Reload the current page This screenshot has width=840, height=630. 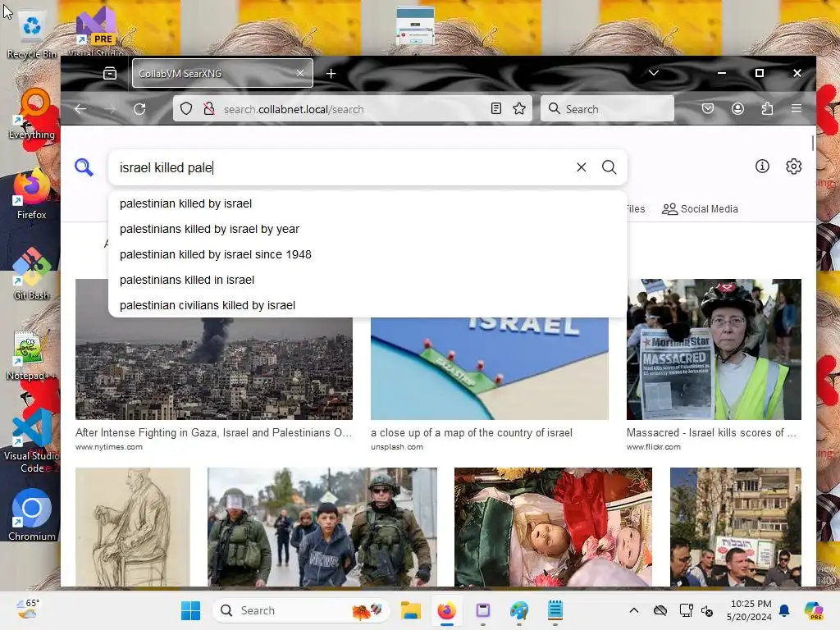click(139, 109)
